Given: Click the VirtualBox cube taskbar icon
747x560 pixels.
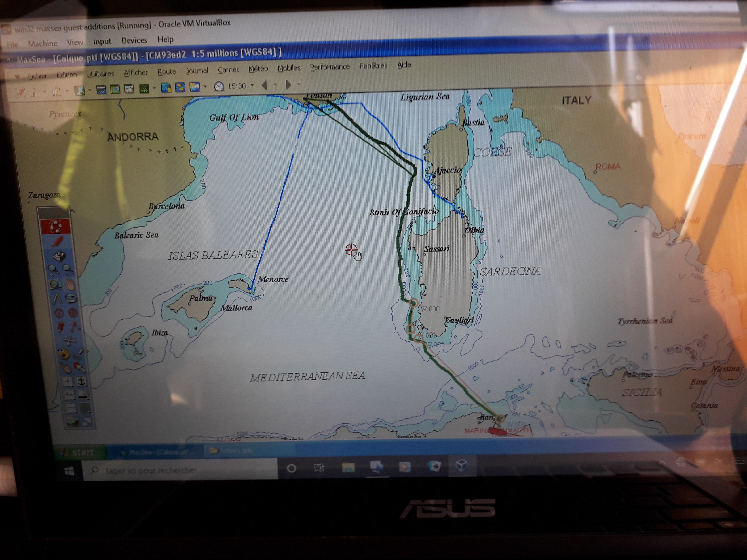Looking at the screenshot, I should (x=462, y=465).
